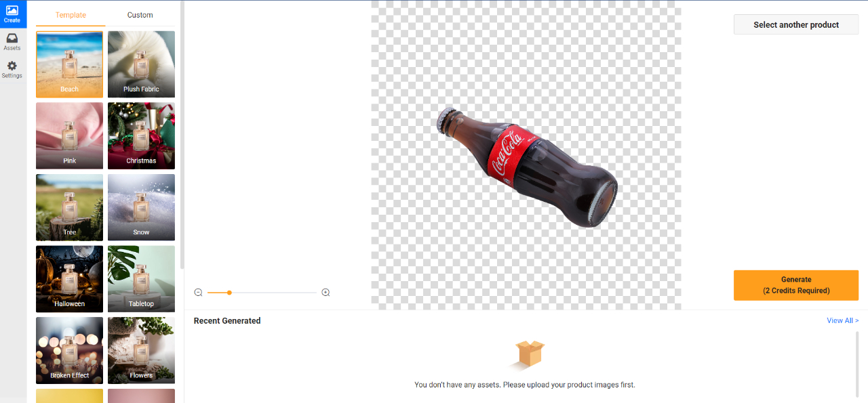Select the Plush Fabric template

[x=141, y=64]
